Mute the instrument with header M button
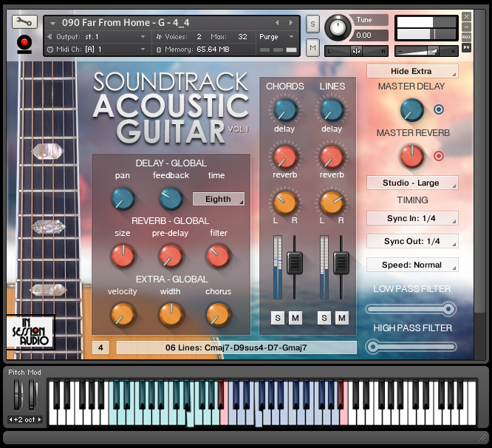492x448 pixels. [312, 48]
